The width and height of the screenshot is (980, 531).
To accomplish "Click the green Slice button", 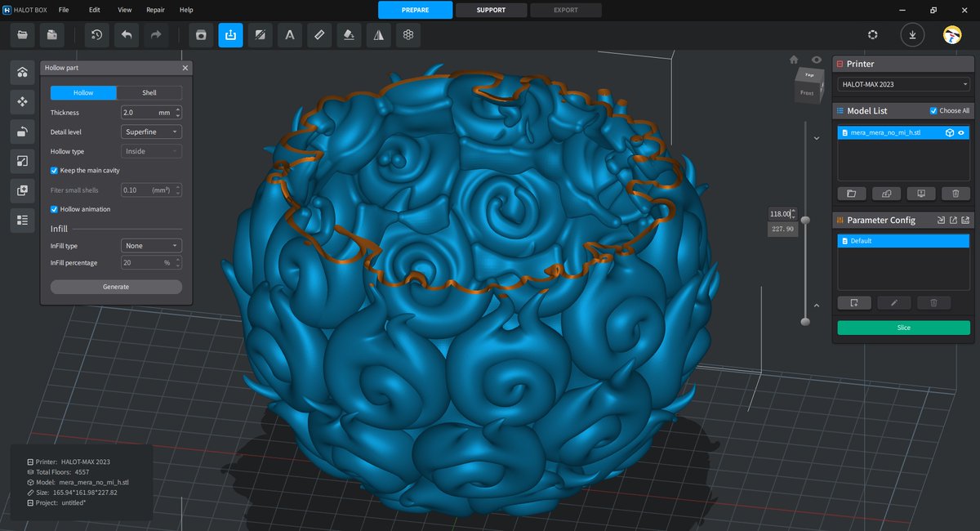I will [x=903, y=328].
